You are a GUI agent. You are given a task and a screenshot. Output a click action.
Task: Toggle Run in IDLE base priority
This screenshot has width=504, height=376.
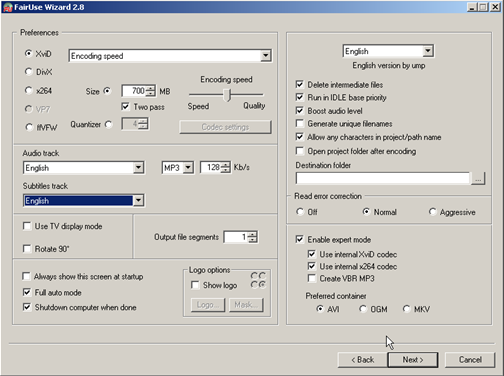point(300,97)
